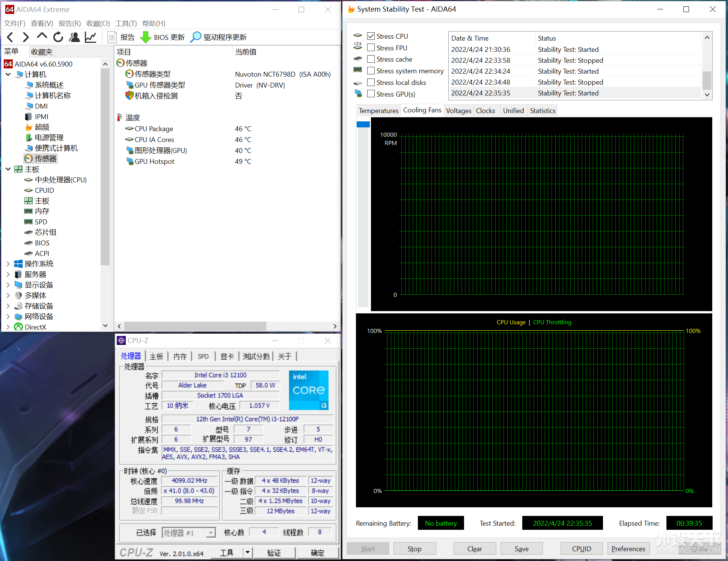This screenshot has width=728, height=561.
Task: Click the 报告 report toolbar icon
Action: (x=112, y=37)
